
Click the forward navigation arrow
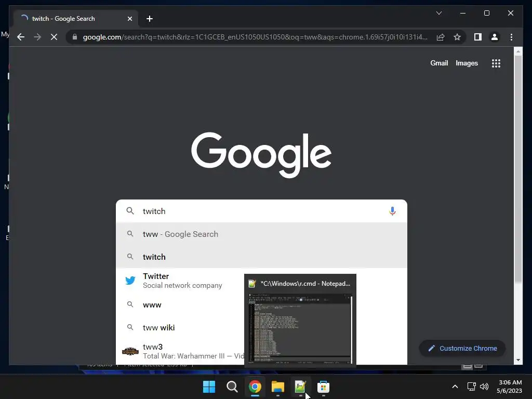click(37, 37)
